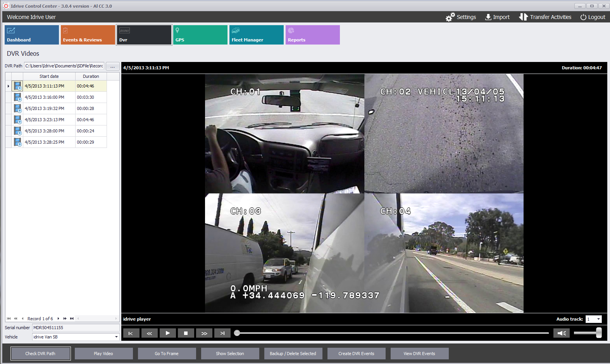Click the Create DVR Events button
The width and height of the screenshot is (610, 364).
point(356,354)
